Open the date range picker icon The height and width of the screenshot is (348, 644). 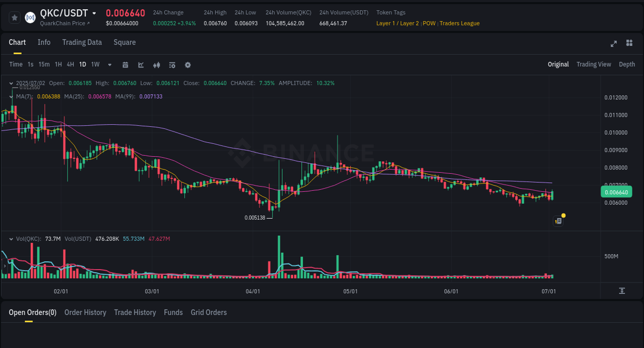(125, 65)
